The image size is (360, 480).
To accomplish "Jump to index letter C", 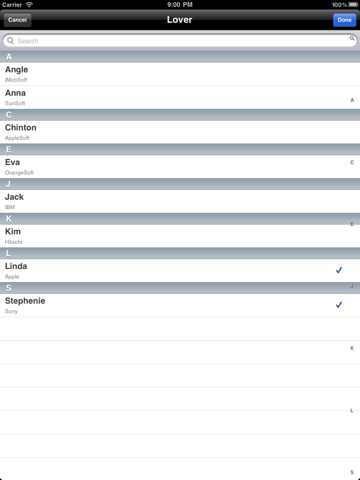I will click(352, 162).
